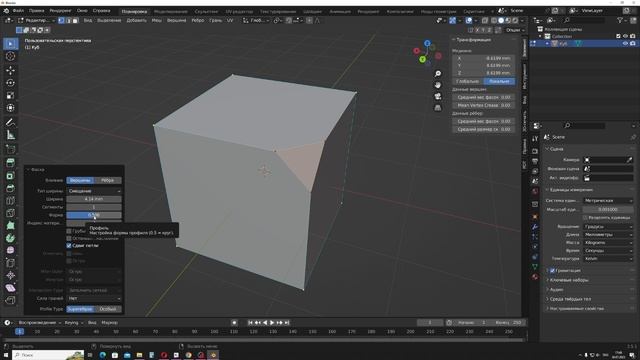Image resolution: width=640 pixels, height=360 pixels.
Task: Click the viewport pan hand icon
Action: point(438,85)
